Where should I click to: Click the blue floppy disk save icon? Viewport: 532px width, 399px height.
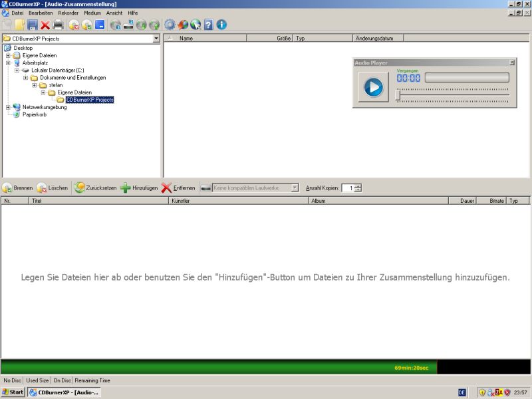click(32, 25)
